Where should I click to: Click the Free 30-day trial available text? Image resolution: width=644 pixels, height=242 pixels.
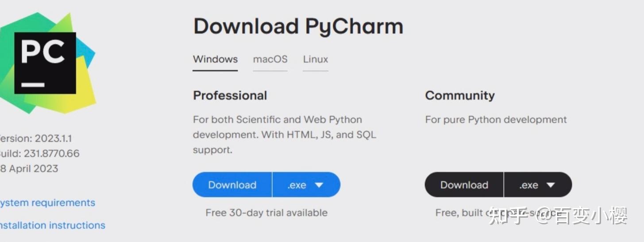pyautogui.click(x=266, y=213)
